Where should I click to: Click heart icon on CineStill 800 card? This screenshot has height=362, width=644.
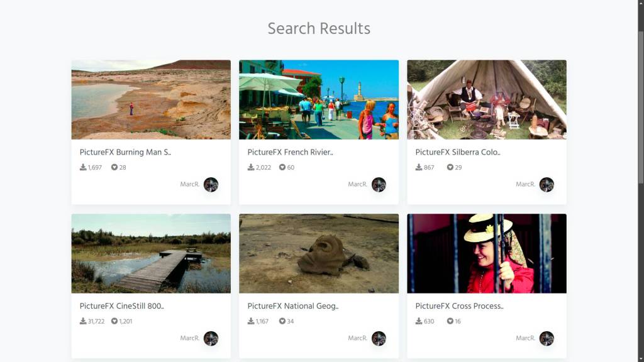114,321
